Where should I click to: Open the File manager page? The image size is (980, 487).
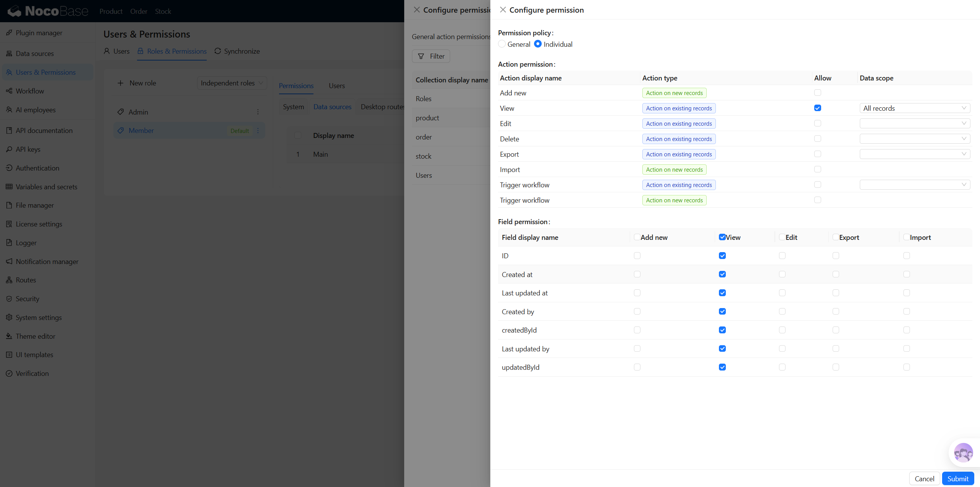click(x=35, y=205)
